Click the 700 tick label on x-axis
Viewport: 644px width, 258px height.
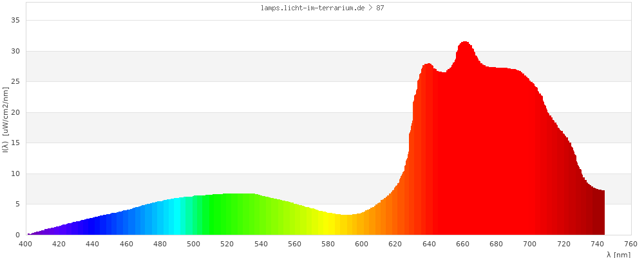pyautogui.click(x=530, y=244)
